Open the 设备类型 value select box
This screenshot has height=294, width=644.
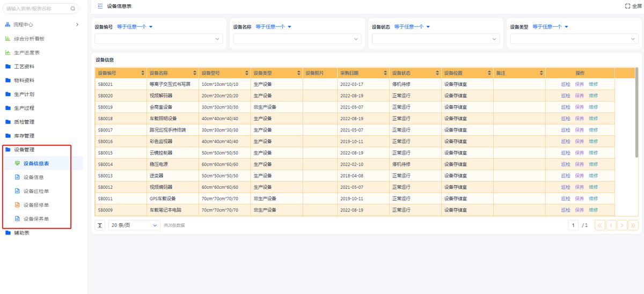pyautogui.click(x=574, y=39)
